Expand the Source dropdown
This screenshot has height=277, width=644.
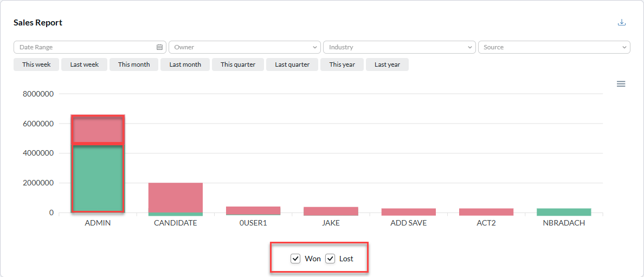pos(553,47)
